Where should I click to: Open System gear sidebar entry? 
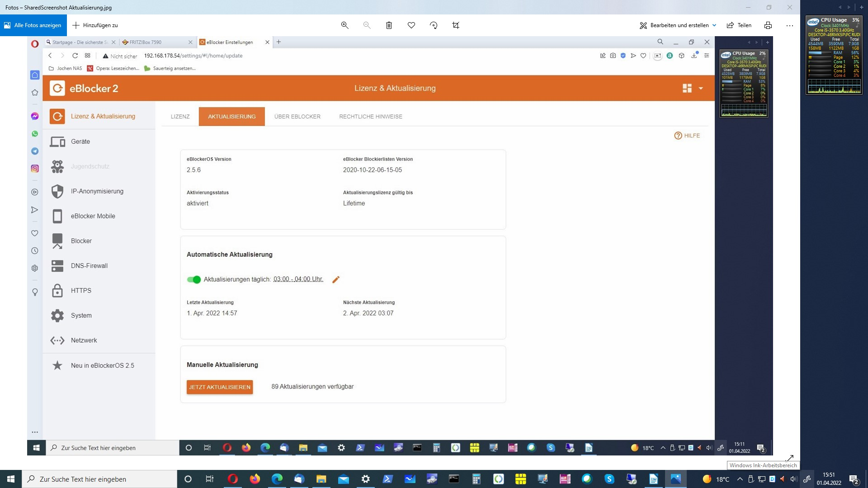tap(99, 315)
